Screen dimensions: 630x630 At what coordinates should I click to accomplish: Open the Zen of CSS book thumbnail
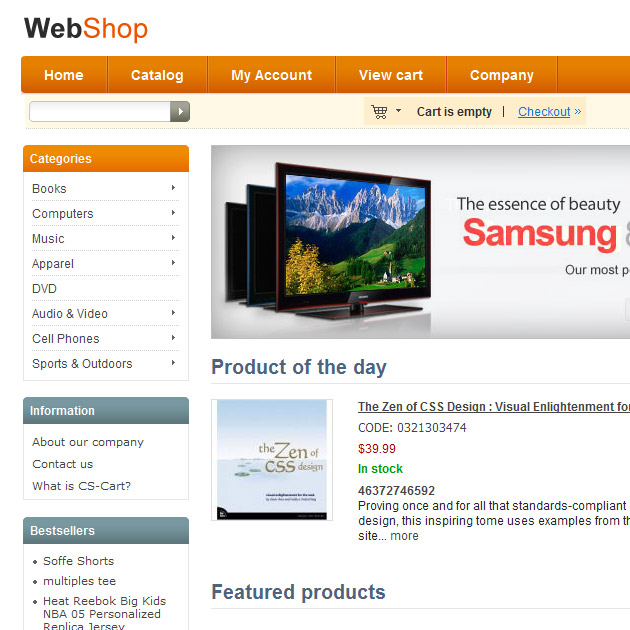pyautogui.click(x=272, y=460)
